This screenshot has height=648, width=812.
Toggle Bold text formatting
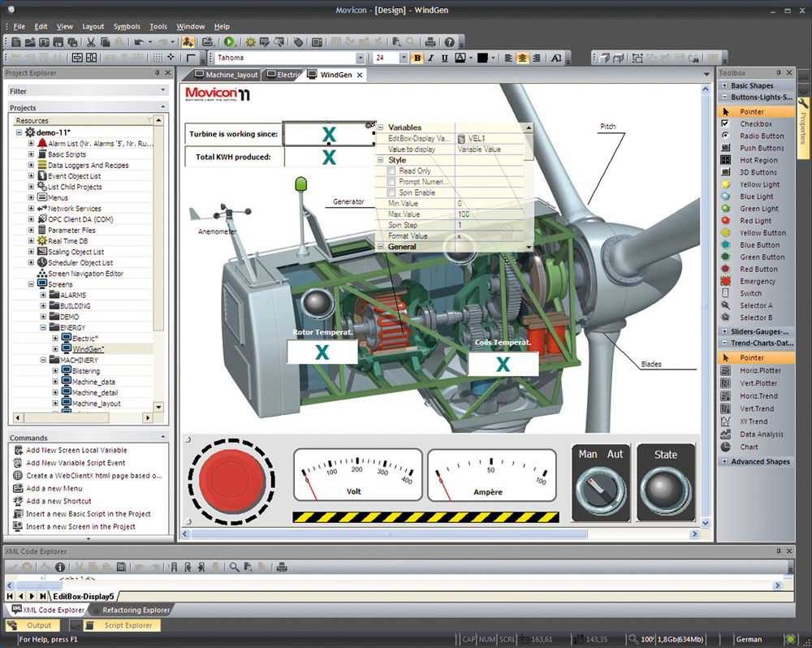click(417, 58)
